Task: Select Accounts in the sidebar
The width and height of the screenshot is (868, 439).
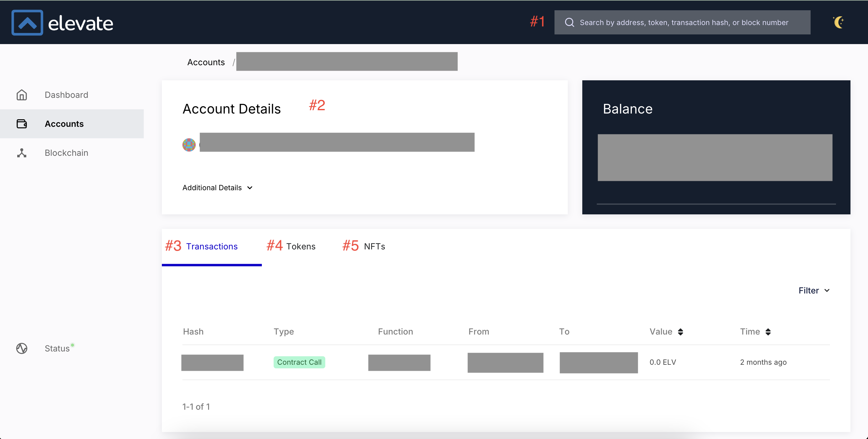Action: [72, 124]
